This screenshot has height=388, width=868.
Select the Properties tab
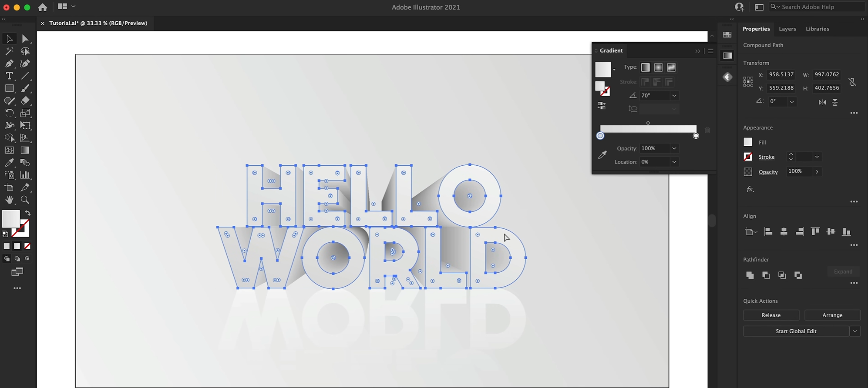click(756, 29)
